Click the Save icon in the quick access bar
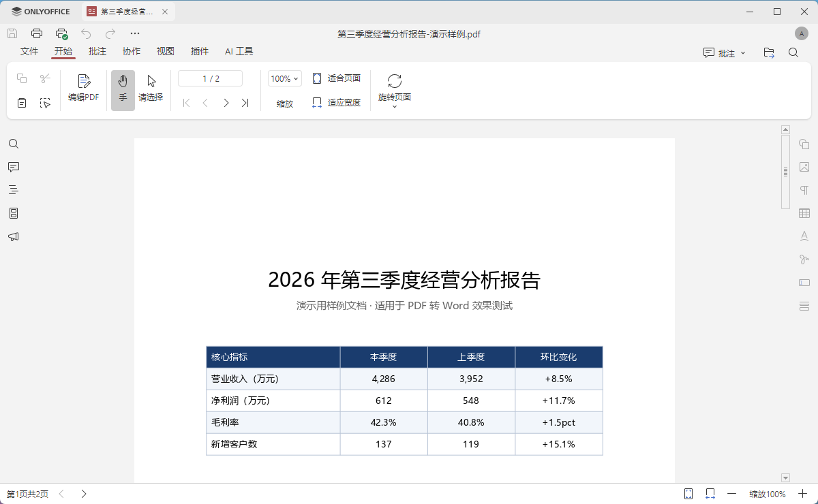 coord(12,33)
